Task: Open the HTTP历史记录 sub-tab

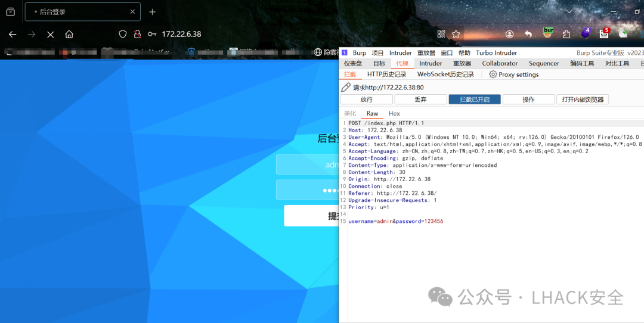Action: (387, 74)
